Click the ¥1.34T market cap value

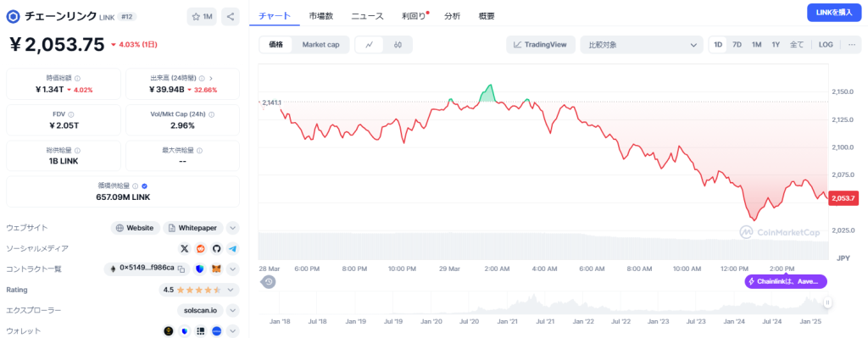click(x=49, y=90)
